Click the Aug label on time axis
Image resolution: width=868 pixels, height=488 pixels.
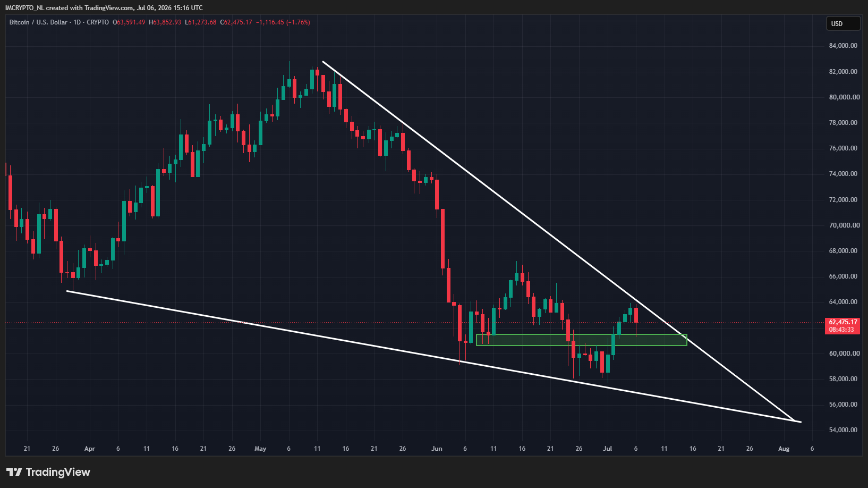click(784, 449)
